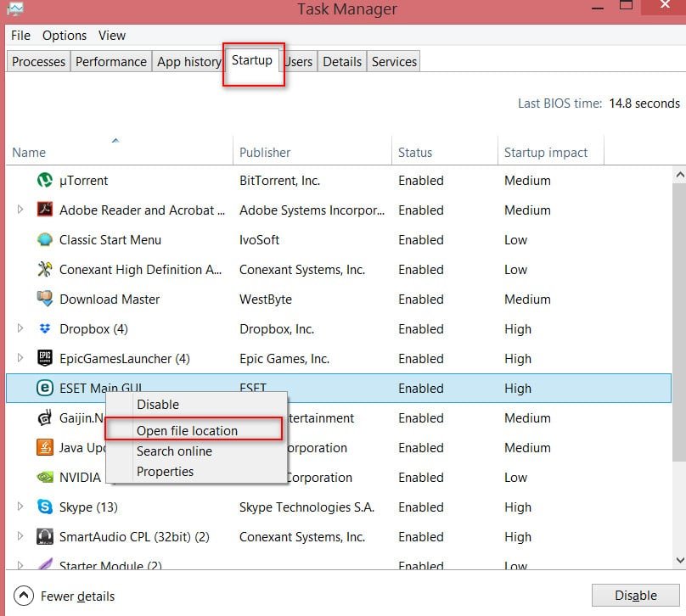
Task: Select the Download Master row name
Action: coord(110,299)
